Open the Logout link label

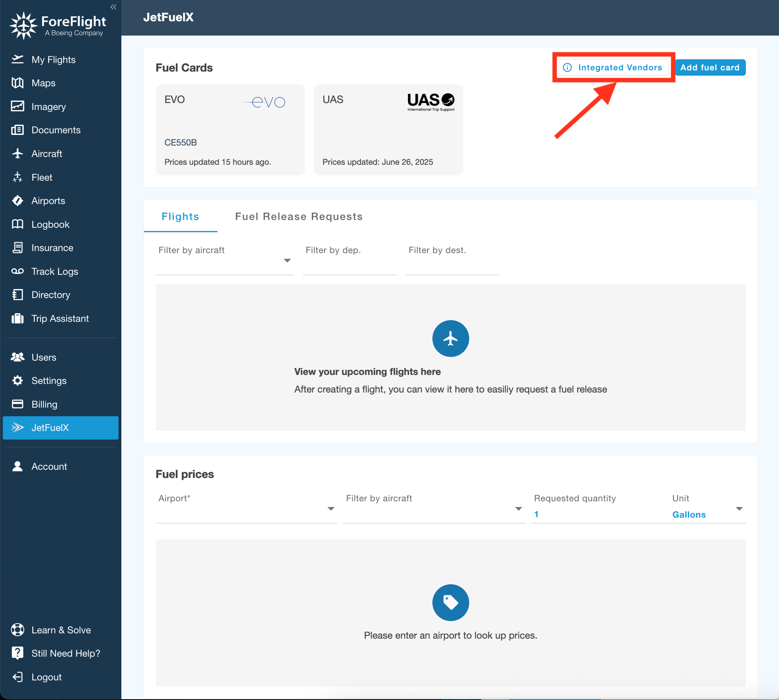pyautogui.click(x=47, y=677)
